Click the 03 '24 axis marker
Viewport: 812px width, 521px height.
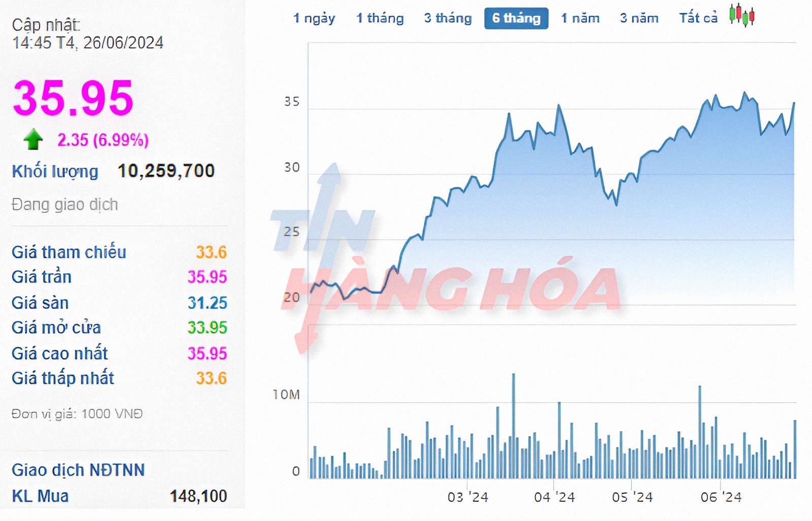pyautogui.click(x=467, y=497)
